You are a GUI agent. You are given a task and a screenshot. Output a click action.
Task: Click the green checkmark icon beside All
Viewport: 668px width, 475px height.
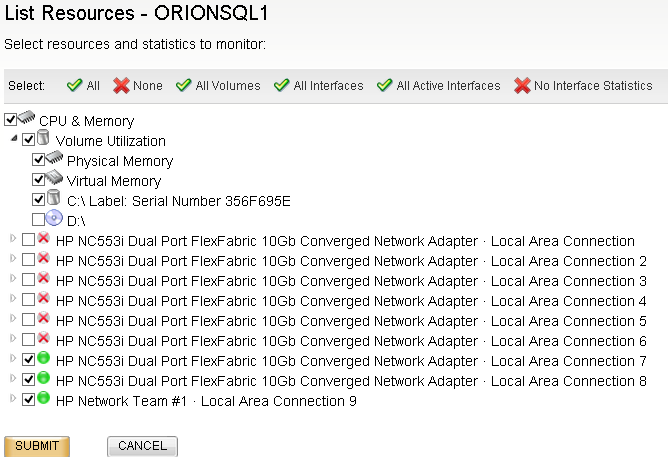[75, 85]
